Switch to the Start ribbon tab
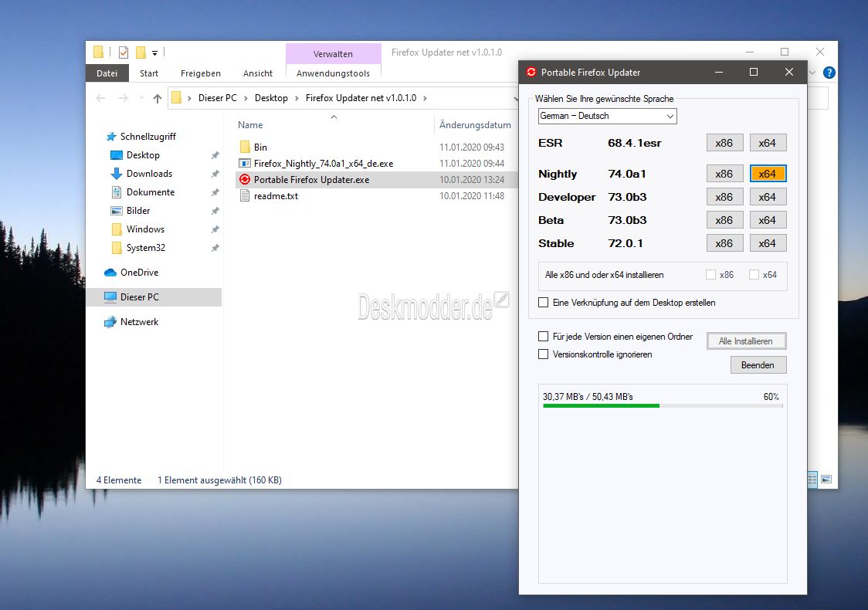The image size is (868, 610). 149,73
